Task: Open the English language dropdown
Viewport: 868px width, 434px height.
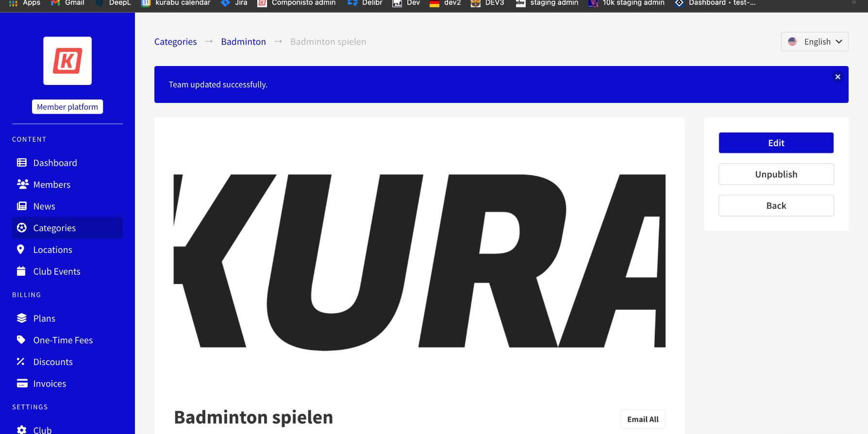Action: (x=815, y=42)
